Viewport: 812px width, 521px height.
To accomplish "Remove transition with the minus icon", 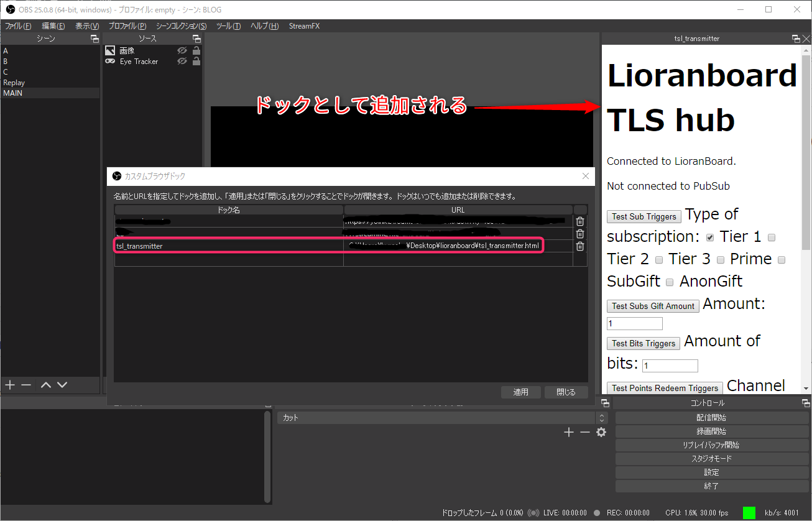I will click(584, 432).
